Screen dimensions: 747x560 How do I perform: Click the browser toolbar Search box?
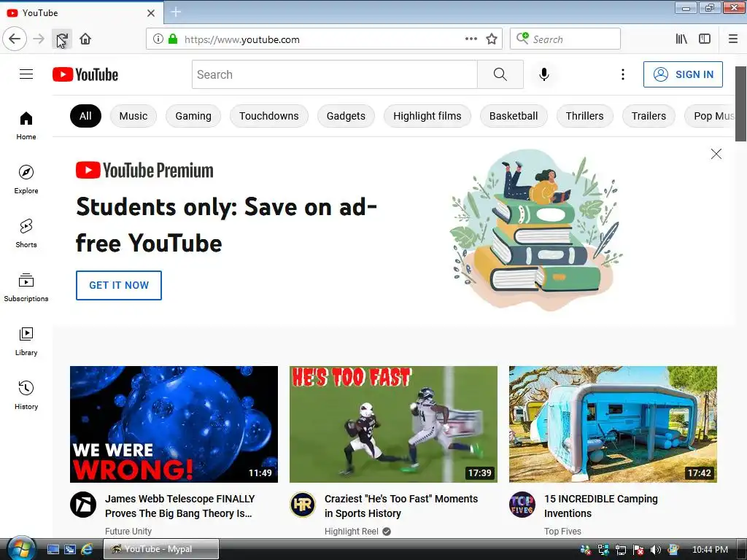565,39
